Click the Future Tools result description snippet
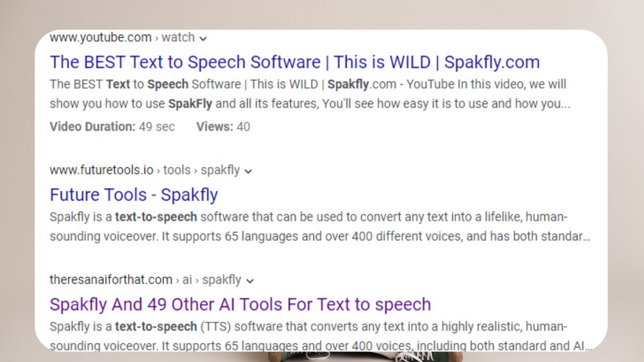Image resolution: width=644 pixels, height=362 pixels. click(320, 227)
